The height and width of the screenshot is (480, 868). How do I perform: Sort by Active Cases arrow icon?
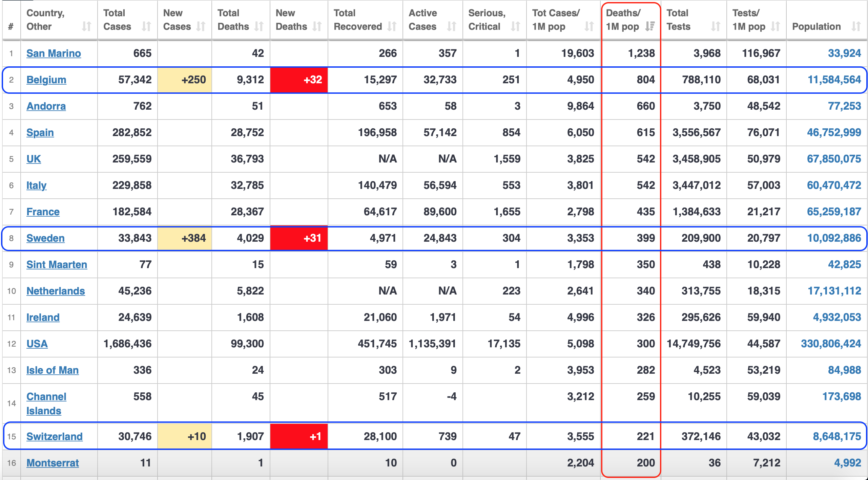coord(452,26)
